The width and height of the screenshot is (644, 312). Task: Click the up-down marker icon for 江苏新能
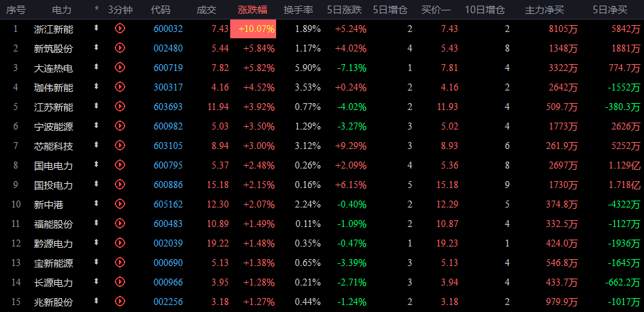(97, 106)
